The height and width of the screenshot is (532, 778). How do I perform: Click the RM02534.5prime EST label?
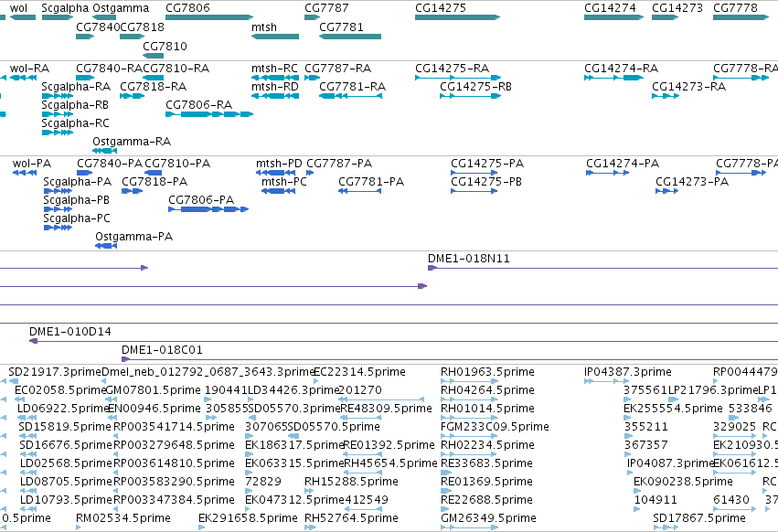(x=123, y=518)
